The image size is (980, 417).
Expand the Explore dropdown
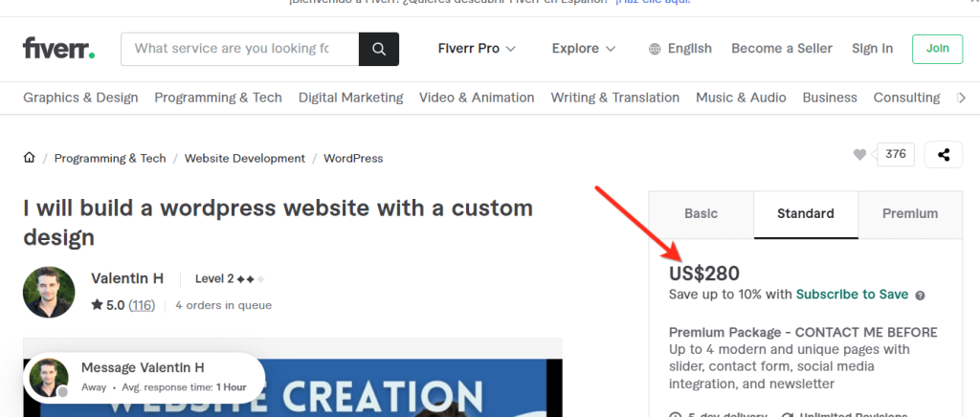pyautogui.click(x=584, y=49)
